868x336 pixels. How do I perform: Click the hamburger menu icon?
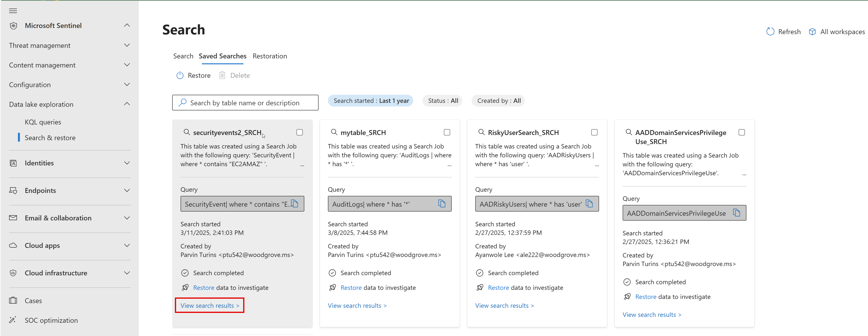(x=13, y=11)
